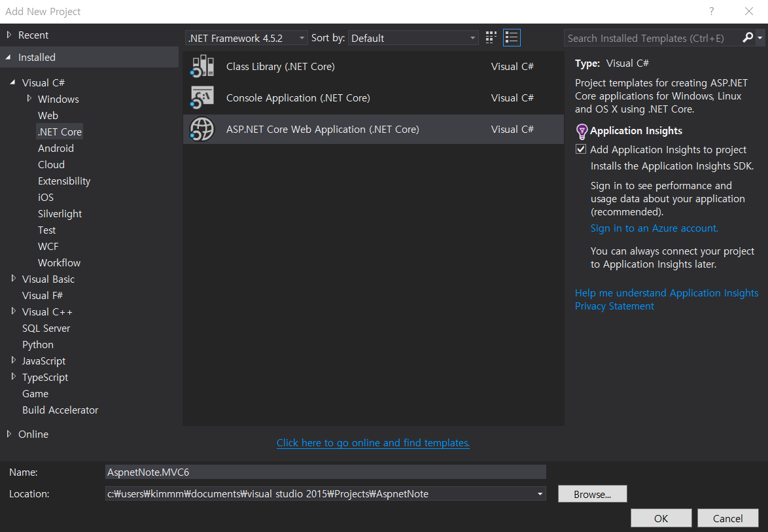
Task: Select the Workflow category
Action: click(x=60, y=263)
